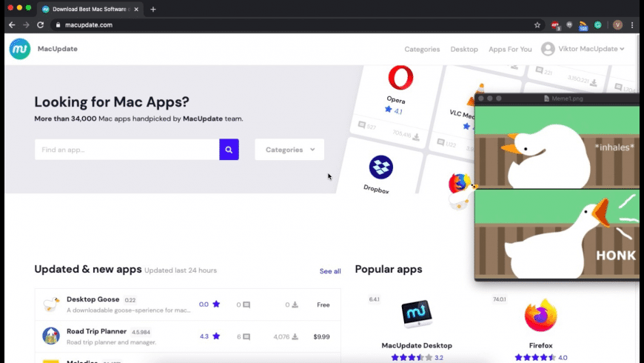Open Firefox title under Popular apps
This screenshot has width=644, height=363.
click(540, 346)
